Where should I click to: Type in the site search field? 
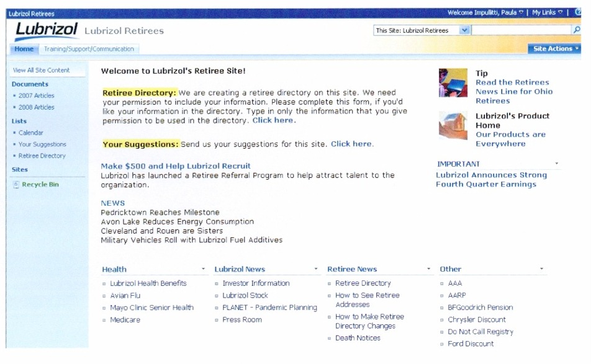point(521,30)
